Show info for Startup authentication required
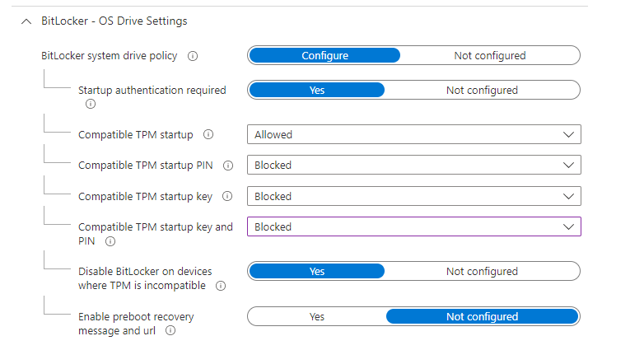 click(91, 104)
